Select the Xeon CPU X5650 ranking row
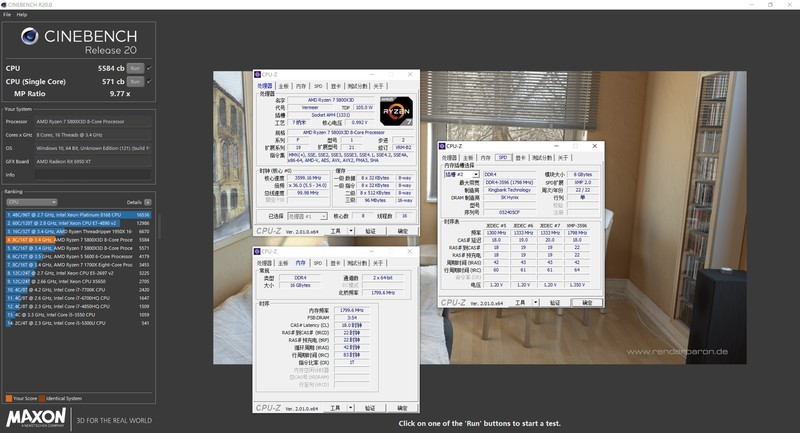Image resolution: width=800 pixels, height=433 pixels. click(79, 281)
